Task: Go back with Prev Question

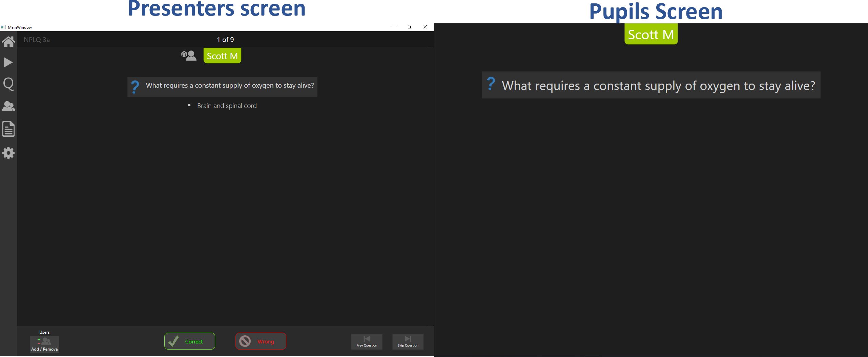Action: (367, 341)
